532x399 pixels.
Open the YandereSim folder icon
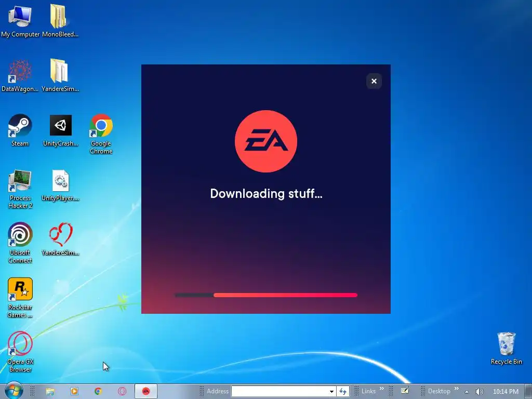pyautogui.click(x=60, y=75)
